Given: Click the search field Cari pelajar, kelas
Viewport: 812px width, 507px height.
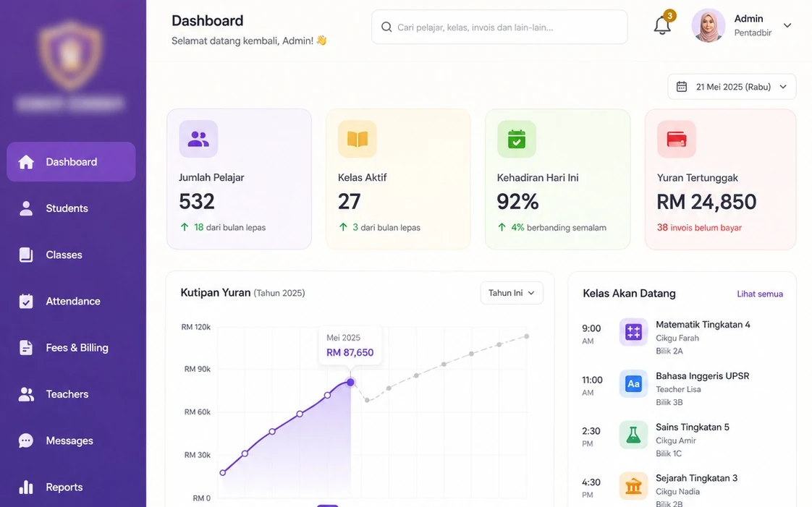Looking at the screenshot, I should 499,27.
